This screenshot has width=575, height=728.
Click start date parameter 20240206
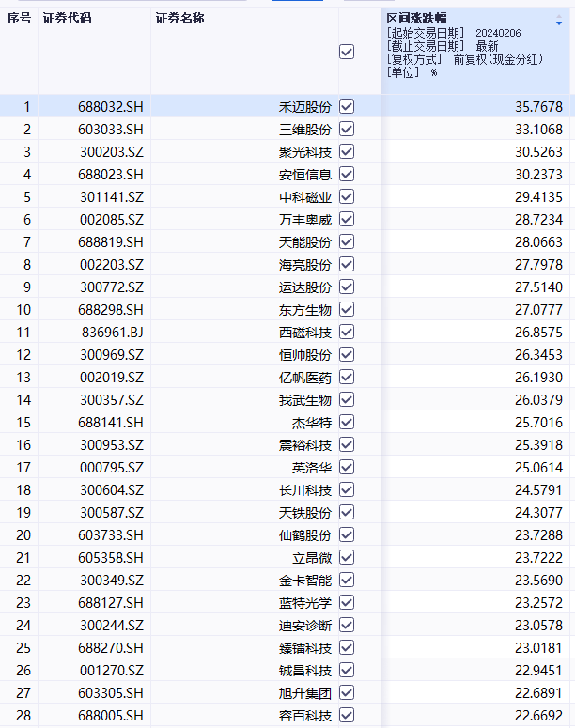[x=498, y=33]
